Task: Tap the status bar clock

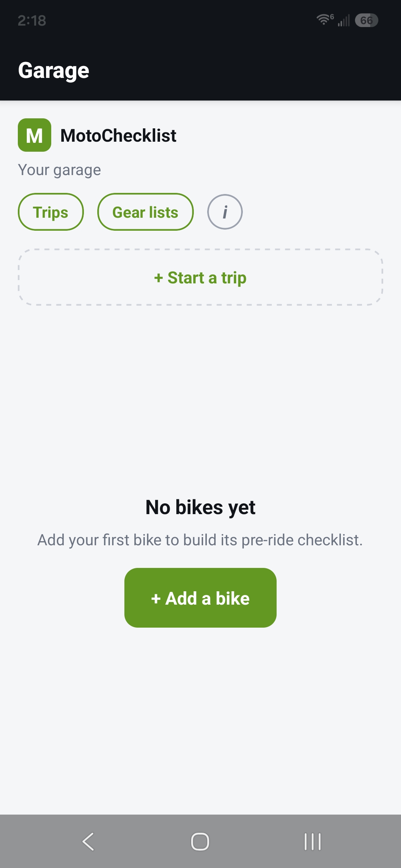Action: pos(32,20)
